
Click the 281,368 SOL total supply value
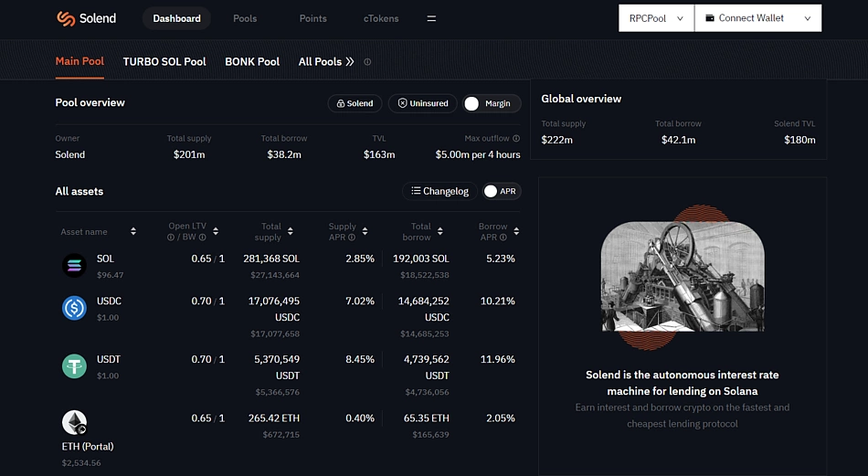[x=271, y=259]
